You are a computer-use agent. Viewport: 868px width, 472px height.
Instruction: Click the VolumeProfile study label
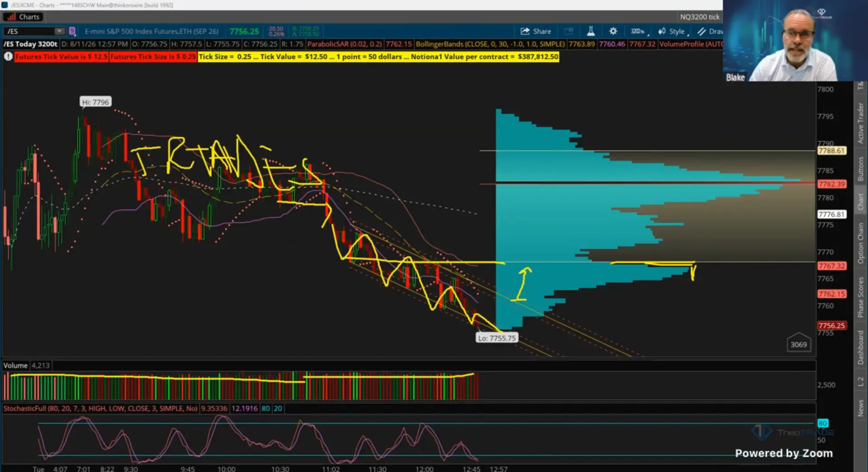(691, 44)
